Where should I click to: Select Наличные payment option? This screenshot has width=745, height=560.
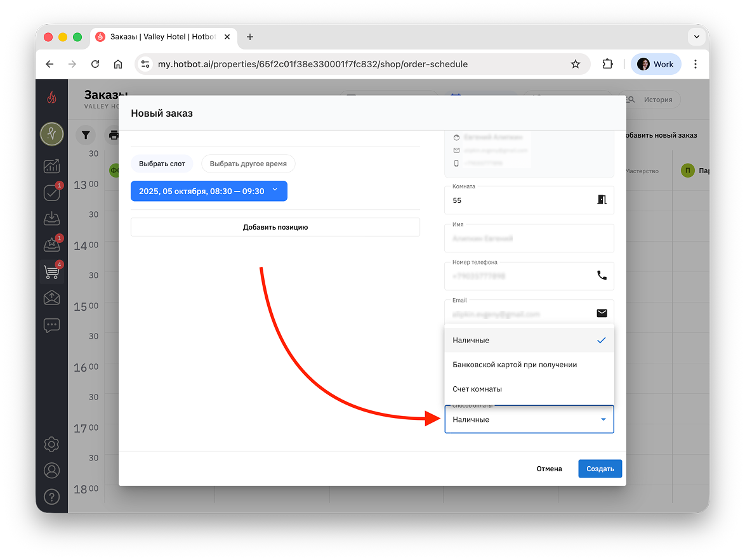tap(529, 340)
